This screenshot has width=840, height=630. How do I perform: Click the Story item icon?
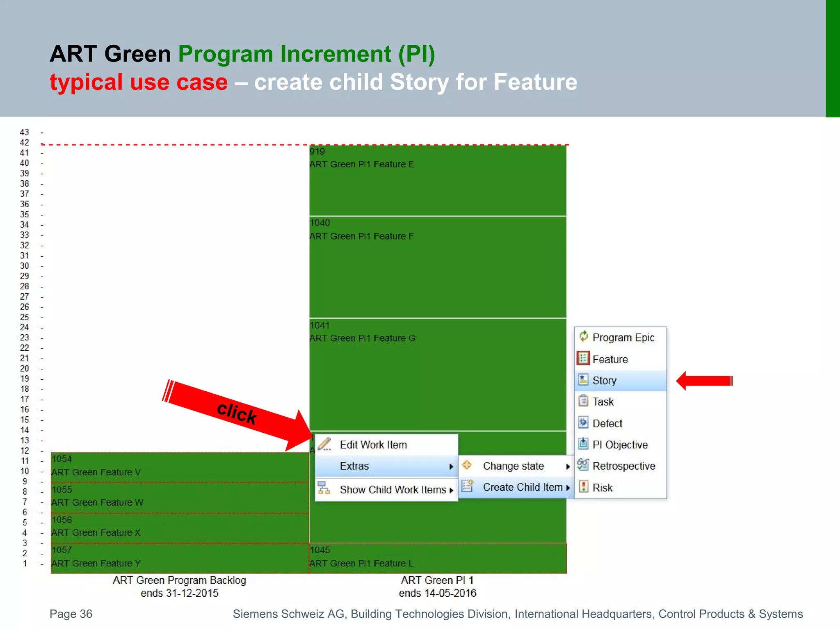583,380
